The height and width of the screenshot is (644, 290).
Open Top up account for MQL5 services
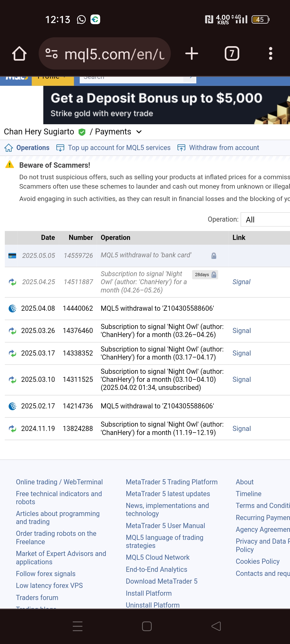pos(119,148)
